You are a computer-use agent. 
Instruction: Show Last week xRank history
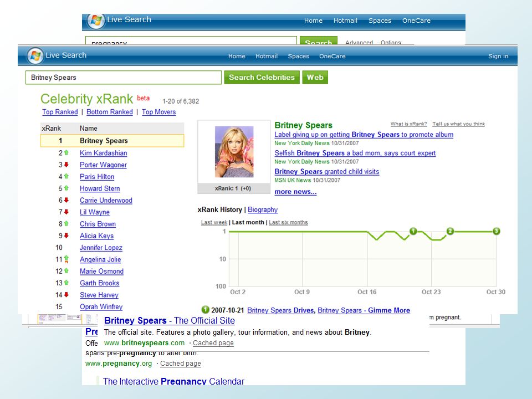214,222
